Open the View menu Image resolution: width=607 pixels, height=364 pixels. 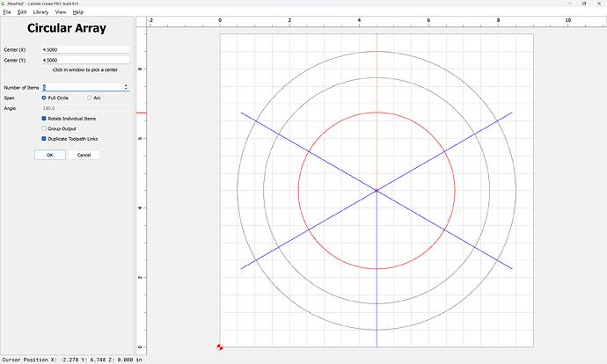click(61, 12)
